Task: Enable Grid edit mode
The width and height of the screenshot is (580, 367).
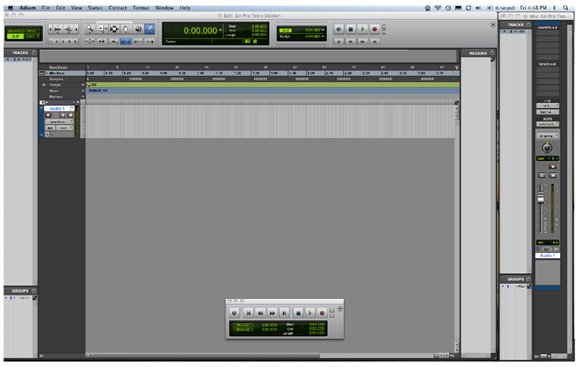Action: tap(33, 36)
